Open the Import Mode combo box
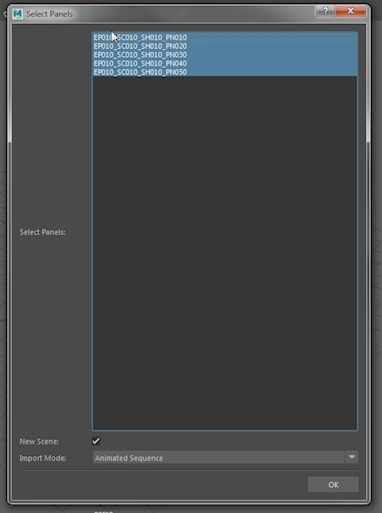Image resolution: width=382 pixels, height=513 pixels. [x=225, y=458]
